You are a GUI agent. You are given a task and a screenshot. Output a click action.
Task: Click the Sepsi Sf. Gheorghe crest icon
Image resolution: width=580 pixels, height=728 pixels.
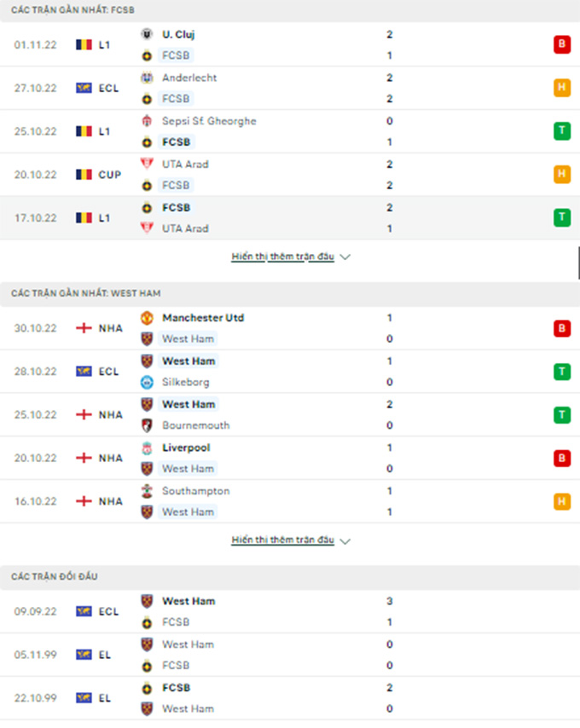(x=147, y=121)
